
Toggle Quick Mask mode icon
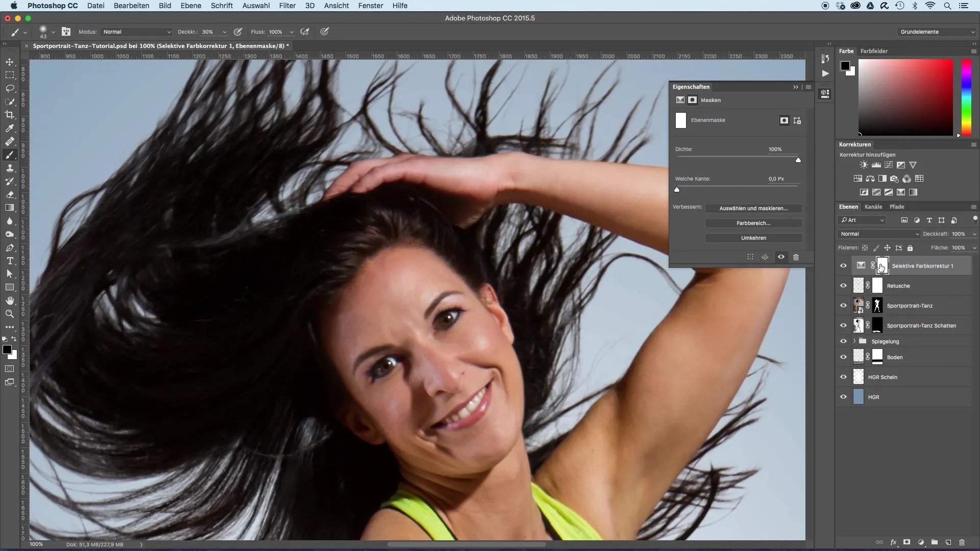point(10,368)
